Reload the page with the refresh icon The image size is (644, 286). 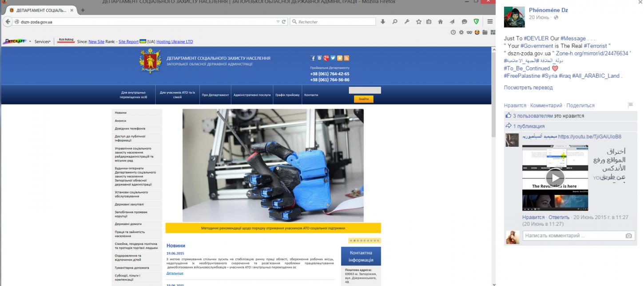pos(284,22)
